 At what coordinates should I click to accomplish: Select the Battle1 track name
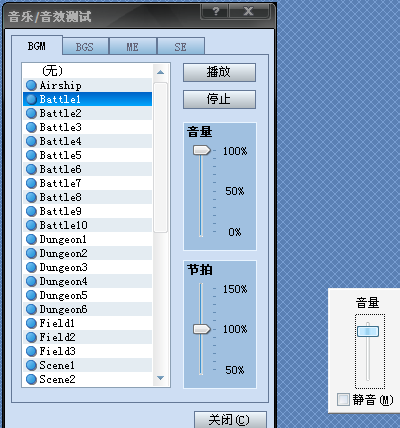[60, 99]
